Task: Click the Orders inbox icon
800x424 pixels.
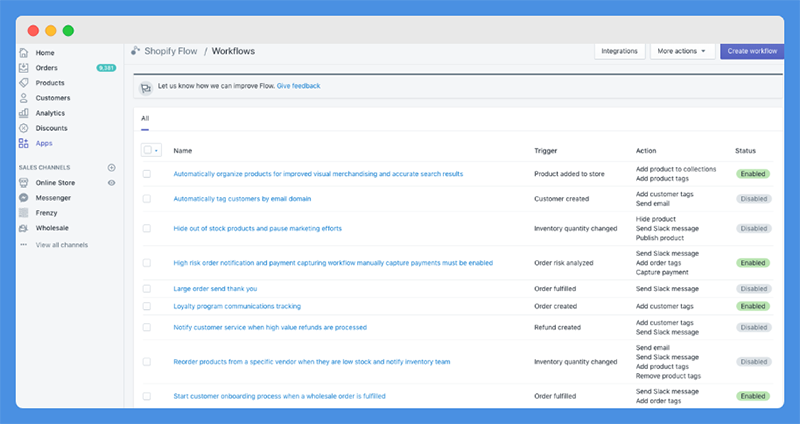Action: (x=23, y=67)
